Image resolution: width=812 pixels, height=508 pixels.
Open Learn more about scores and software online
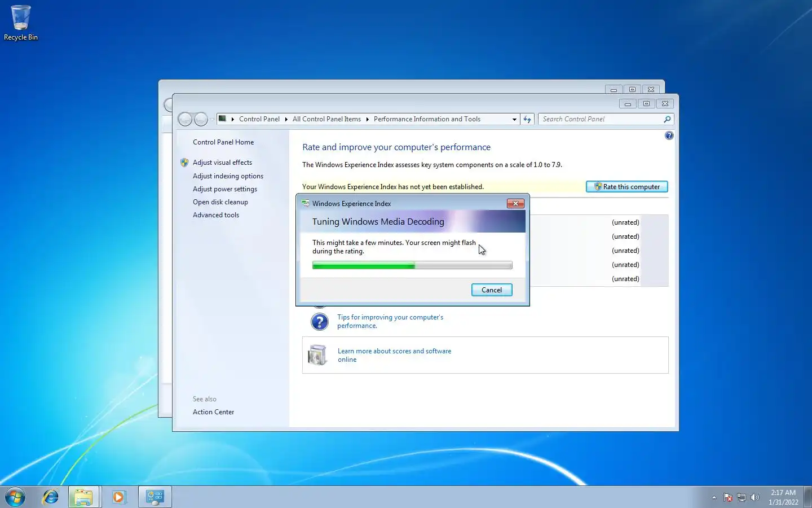pos(394,355)
